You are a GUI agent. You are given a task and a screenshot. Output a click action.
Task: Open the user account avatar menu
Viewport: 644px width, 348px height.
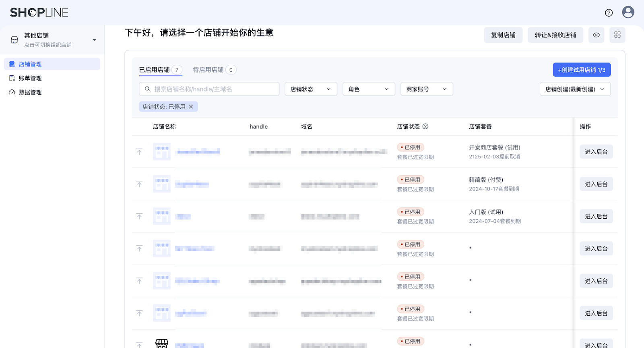click(x=628, y=12)
